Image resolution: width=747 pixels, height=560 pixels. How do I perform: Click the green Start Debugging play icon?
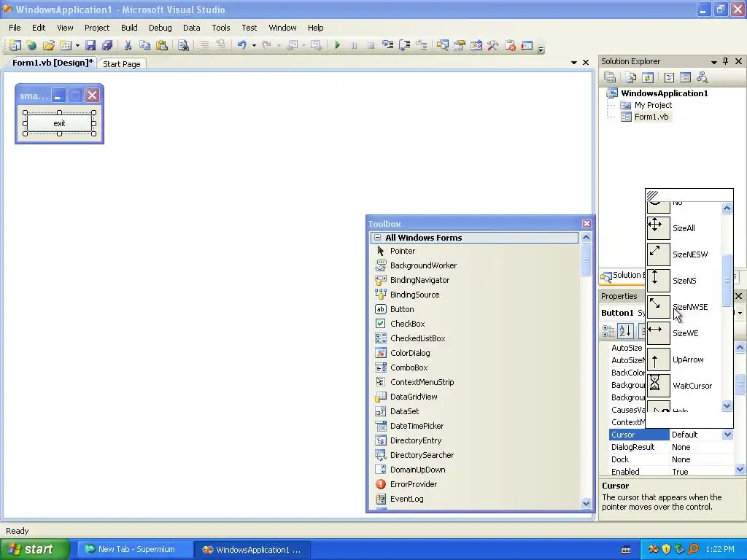click(x=337, y=45)
